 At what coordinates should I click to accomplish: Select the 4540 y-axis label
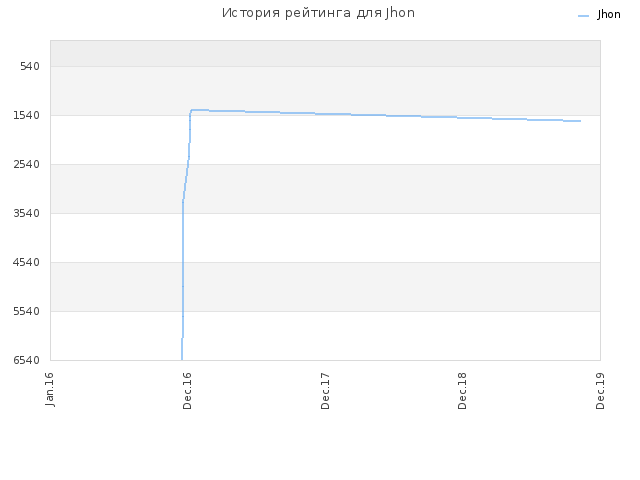(27, 262)
